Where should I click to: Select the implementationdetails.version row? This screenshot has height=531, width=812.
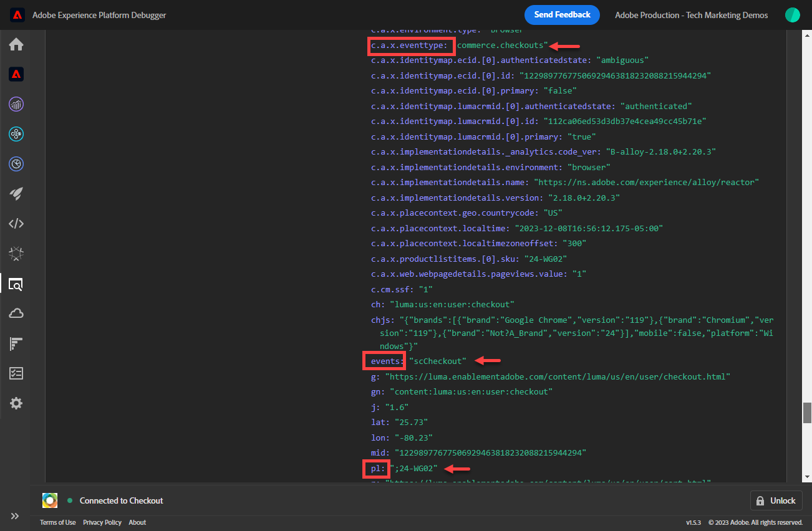pyautogui.click(x=495, y=198)
